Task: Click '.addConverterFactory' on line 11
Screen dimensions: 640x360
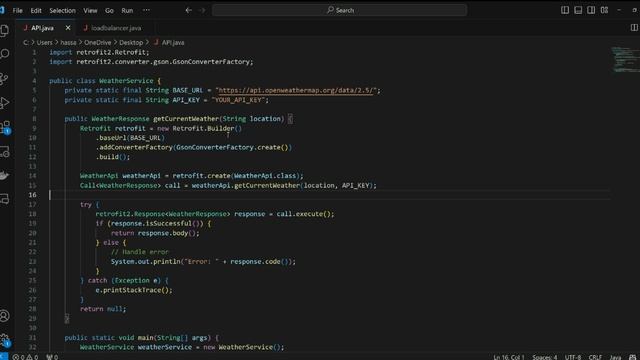Action: [134, 147]
